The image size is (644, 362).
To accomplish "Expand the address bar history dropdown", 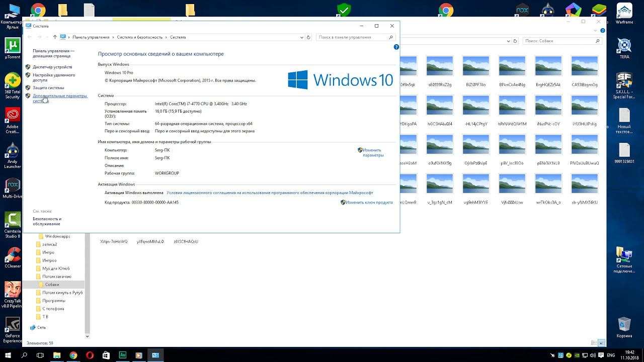I will pyautogui.click(x=302, y=37).
